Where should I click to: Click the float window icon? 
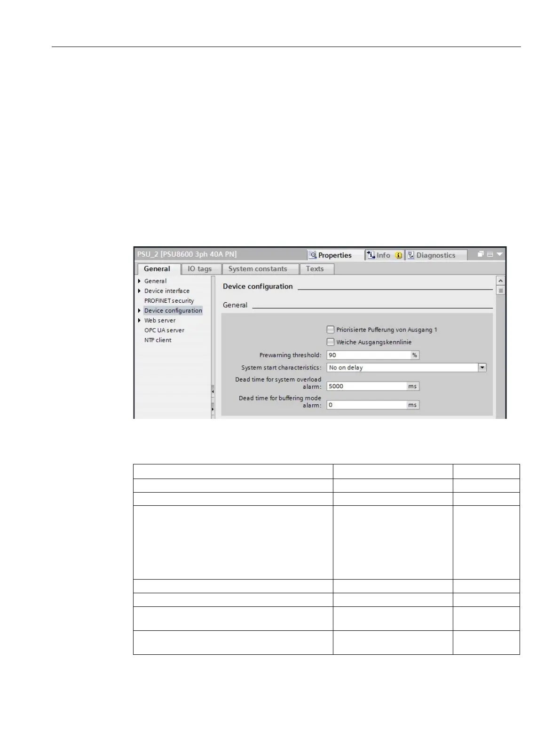(481, 254)
